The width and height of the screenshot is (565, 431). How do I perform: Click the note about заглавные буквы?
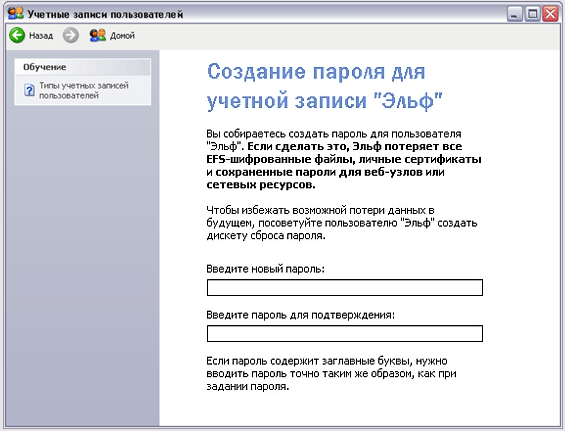[332, 374]
